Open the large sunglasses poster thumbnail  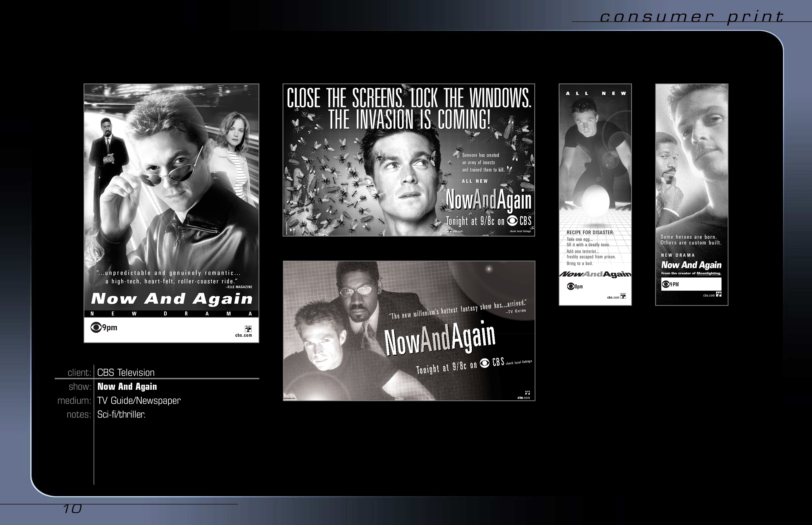click(x=171, y=191)
